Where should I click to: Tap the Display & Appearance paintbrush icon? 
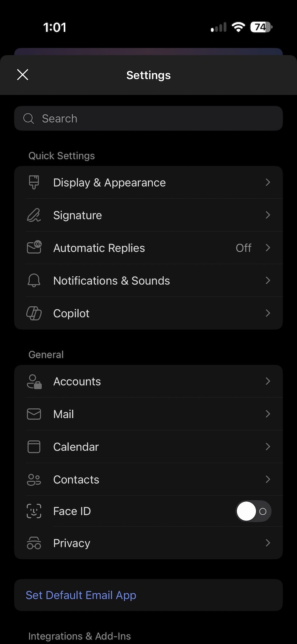point(34,182)
